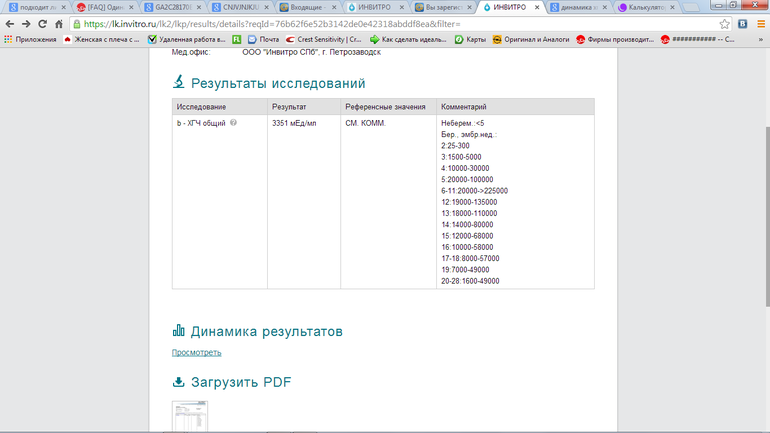Click the bar chart icon beside Динамика результатов
Screen dimensions: 770x433
click(x=178, y=330)
